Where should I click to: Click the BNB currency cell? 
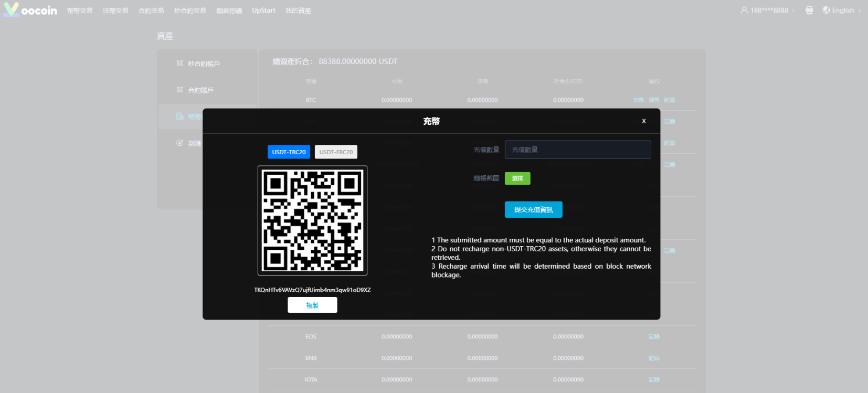coord(311,358)
